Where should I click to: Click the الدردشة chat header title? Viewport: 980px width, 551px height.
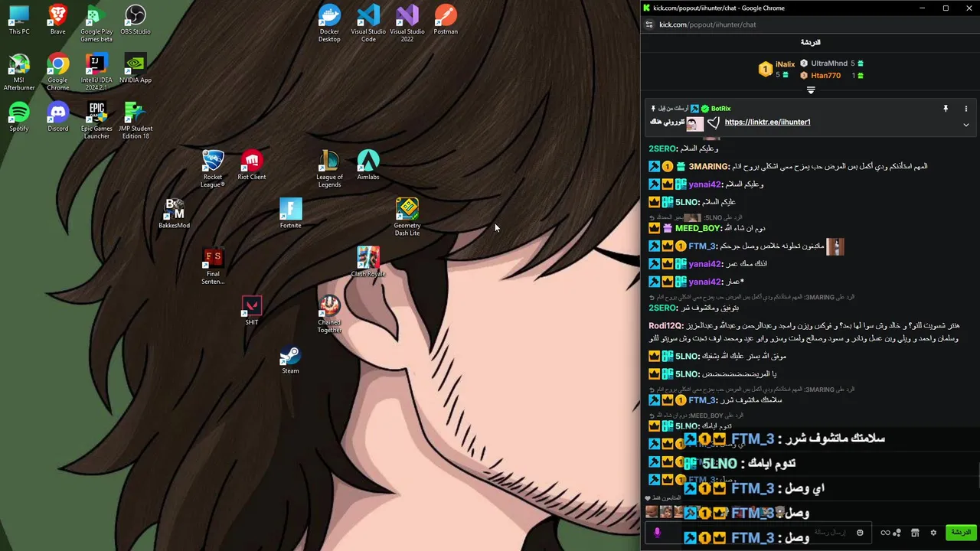[x=810, y=42]
